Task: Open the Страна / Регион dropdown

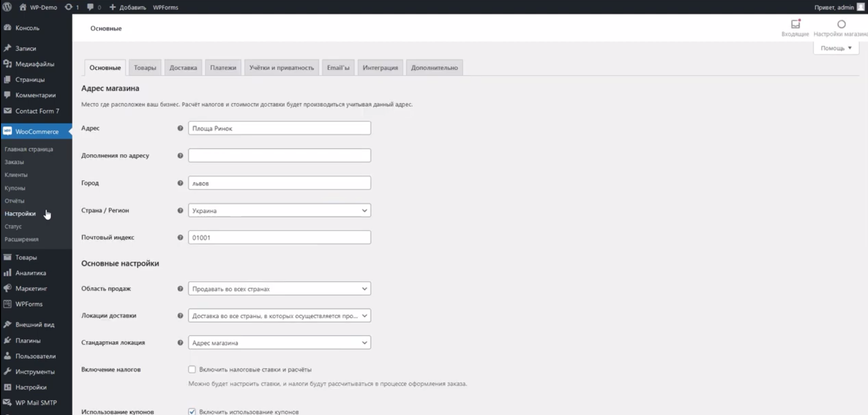Action: (279, 211)
